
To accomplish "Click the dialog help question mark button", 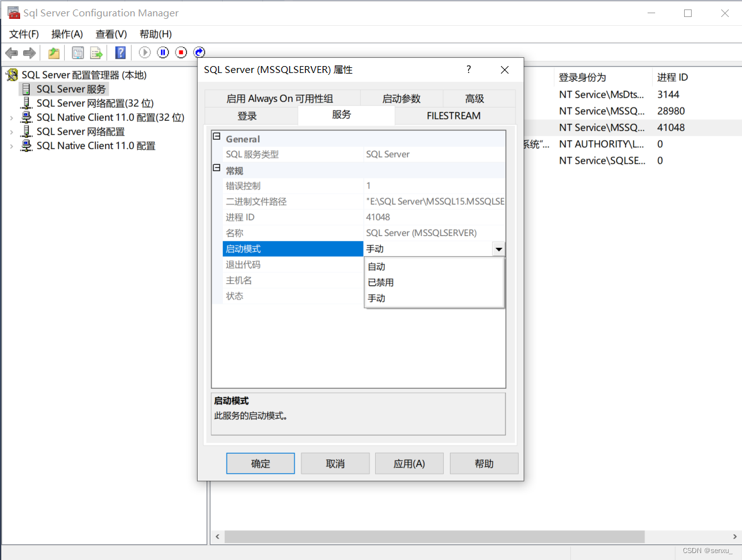I will (468, 69).
